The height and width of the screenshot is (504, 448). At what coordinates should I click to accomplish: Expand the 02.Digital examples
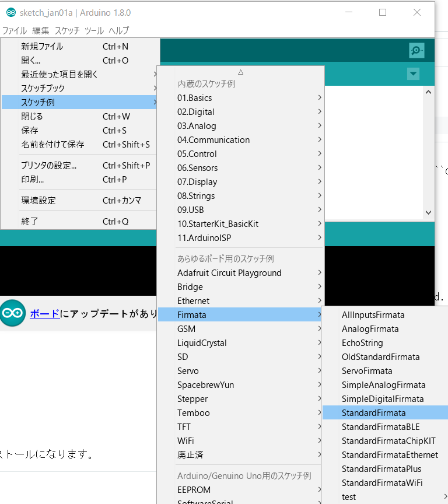coord(240,112)
